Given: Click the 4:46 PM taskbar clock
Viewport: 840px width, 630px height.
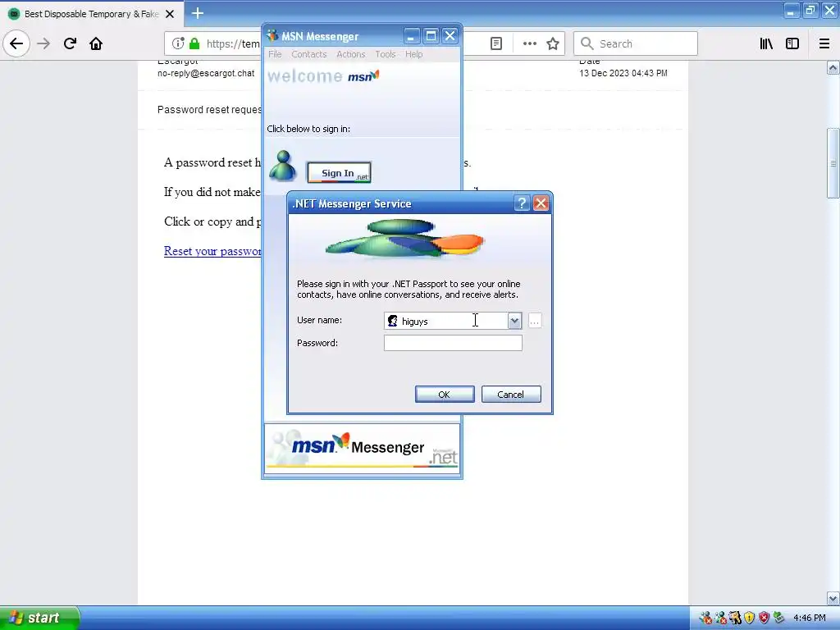Looking at the screenshot, I should 810,619.
